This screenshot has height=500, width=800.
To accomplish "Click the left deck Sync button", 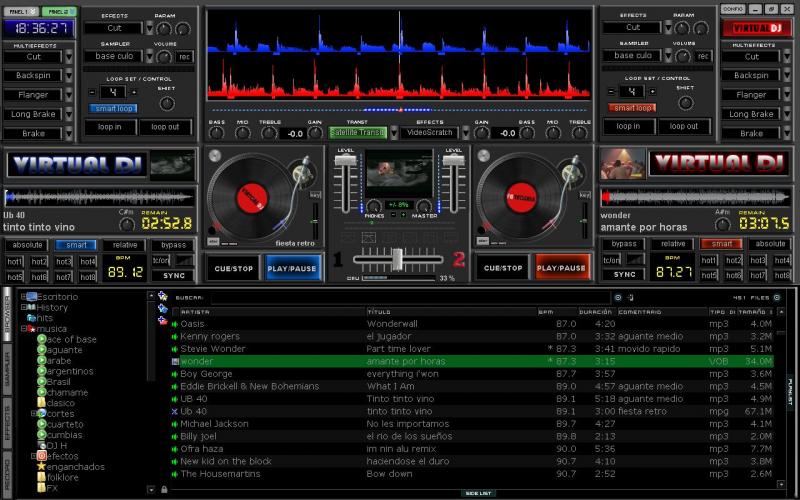I will click(173, 276).
